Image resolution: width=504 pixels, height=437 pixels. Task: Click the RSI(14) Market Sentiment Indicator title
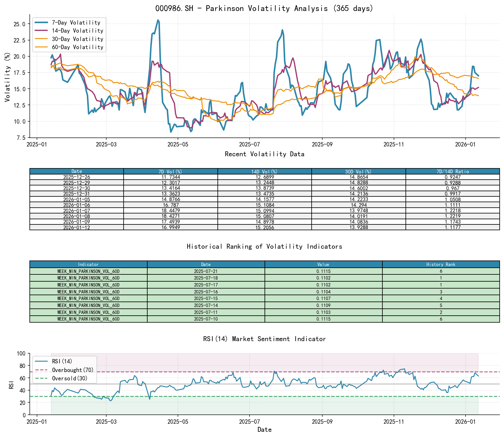[x=264, y=339]
